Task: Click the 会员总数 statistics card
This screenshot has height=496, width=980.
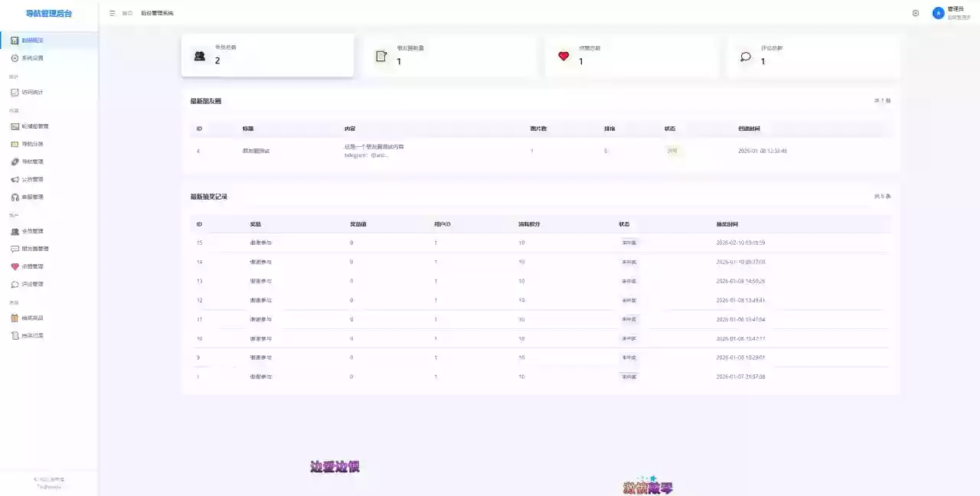Action: point(267,55)
